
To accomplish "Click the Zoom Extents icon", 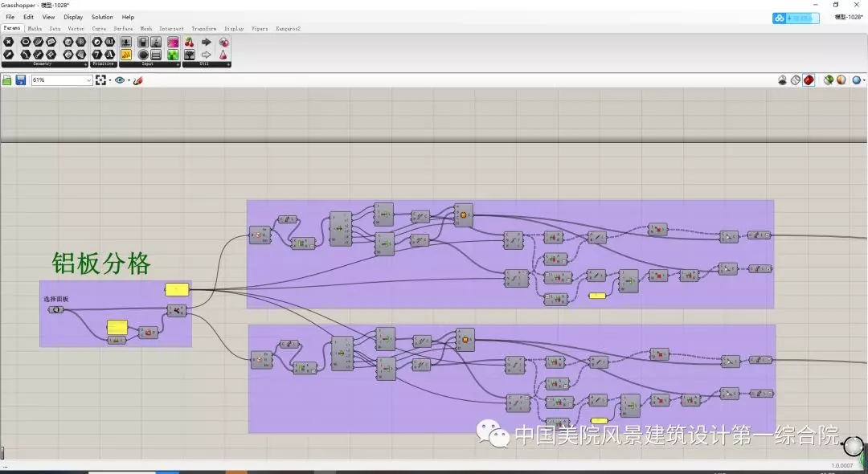I will (x=100, y=80).
